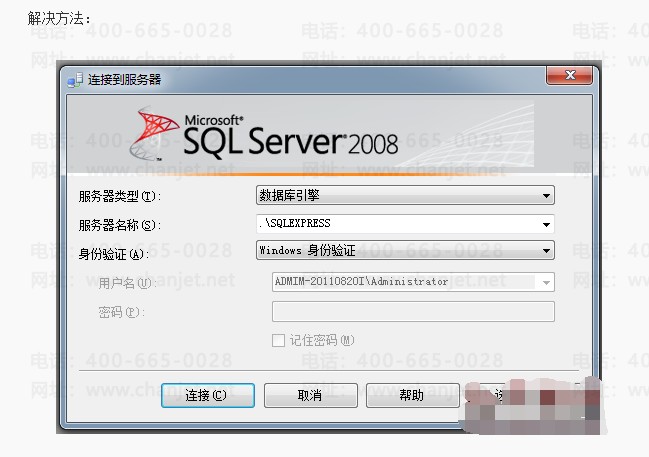Click the 取消 button
Screen dimensions: 649x457
(310, 395)
